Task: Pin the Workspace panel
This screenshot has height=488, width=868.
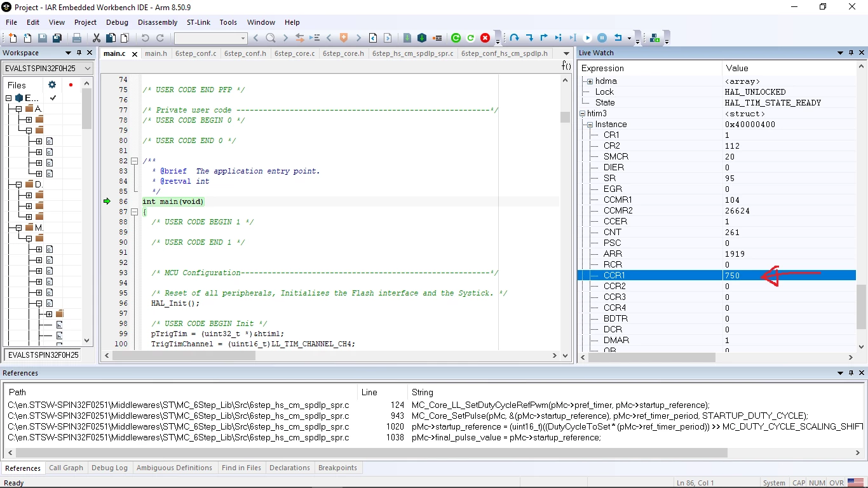Action: click(x=79, y=53)
